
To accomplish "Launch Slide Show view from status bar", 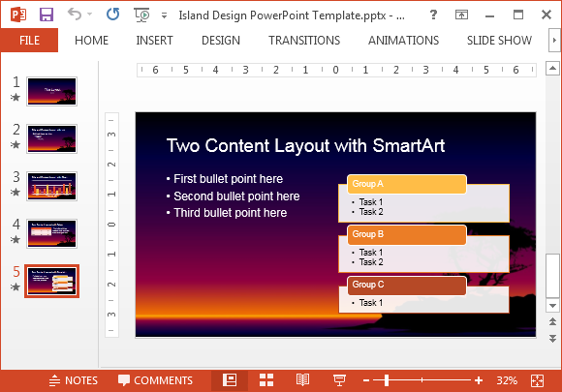I will click(339, 380).
